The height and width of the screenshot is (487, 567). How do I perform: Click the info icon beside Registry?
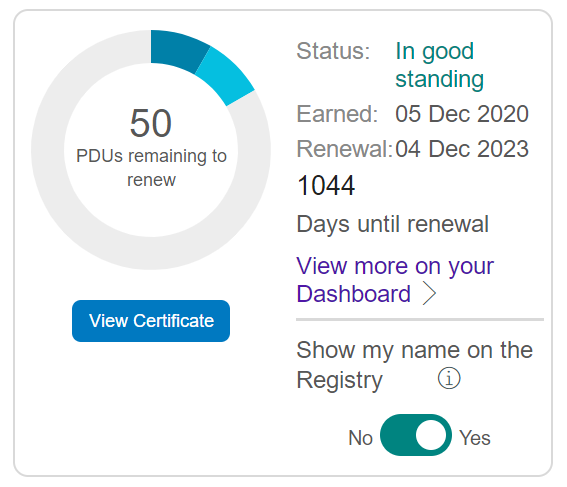click(x=449, y=379)
